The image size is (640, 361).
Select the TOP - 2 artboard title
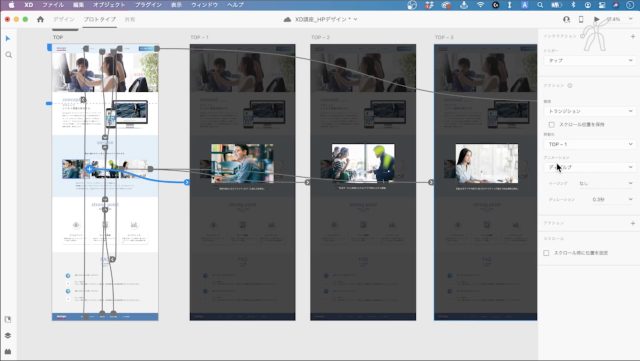click(320, 37)
